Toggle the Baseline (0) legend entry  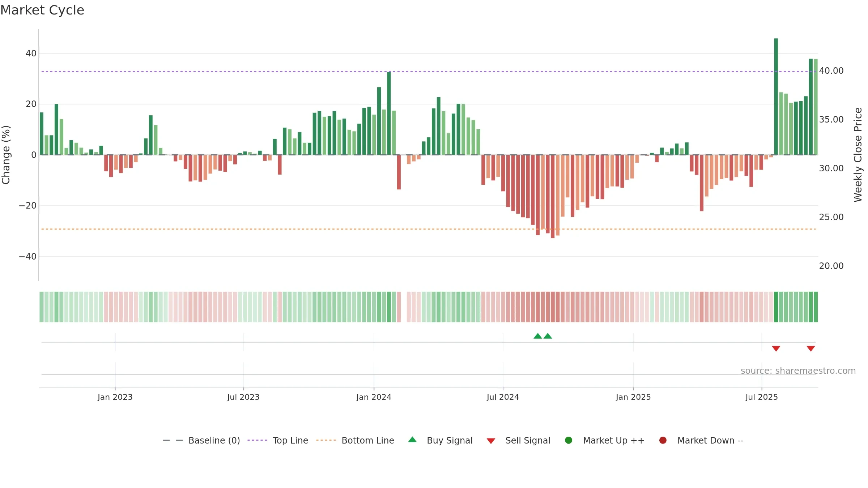(x=201, y=440)
